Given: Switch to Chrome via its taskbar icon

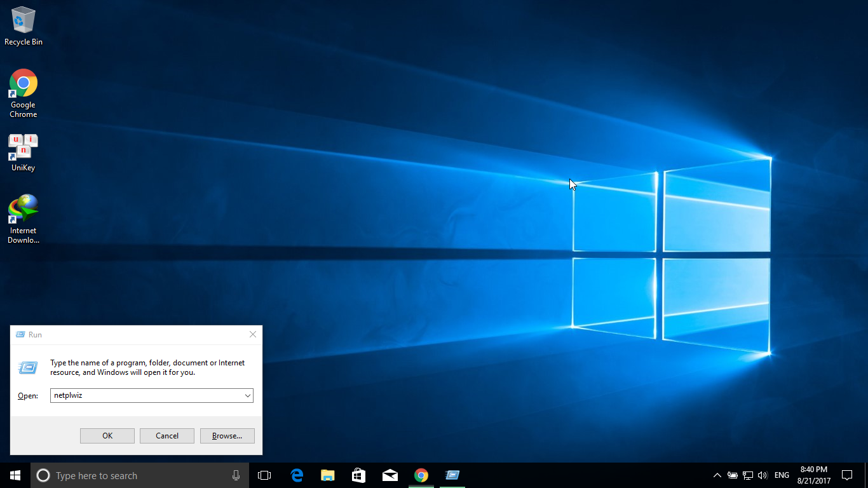Looking at the screenshot, I should coord(421,475).
